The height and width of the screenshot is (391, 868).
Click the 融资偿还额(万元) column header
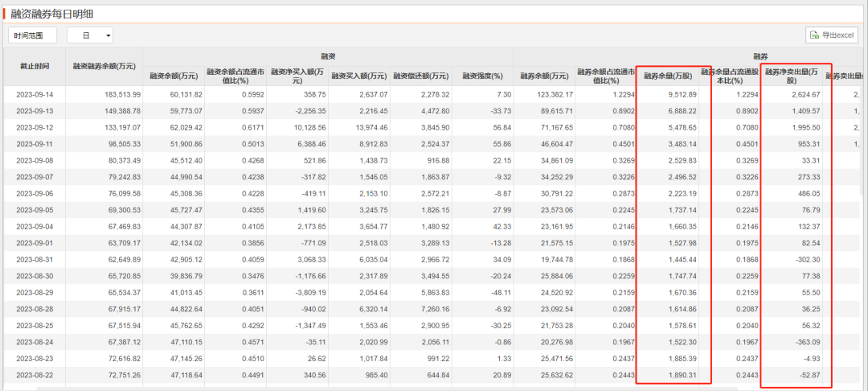(x=420, y=76)
